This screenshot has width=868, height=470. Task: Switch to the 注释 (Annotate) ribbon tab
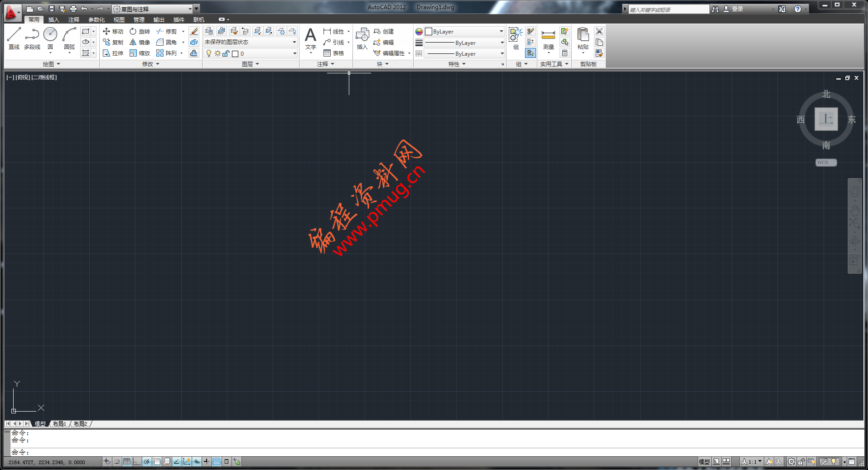74,19
